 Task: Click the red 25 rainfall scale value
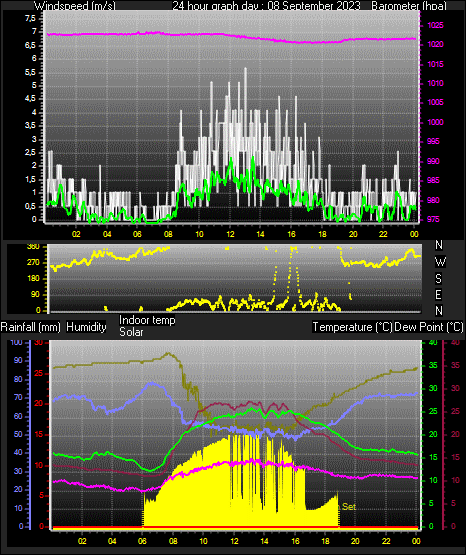[39, 373]
